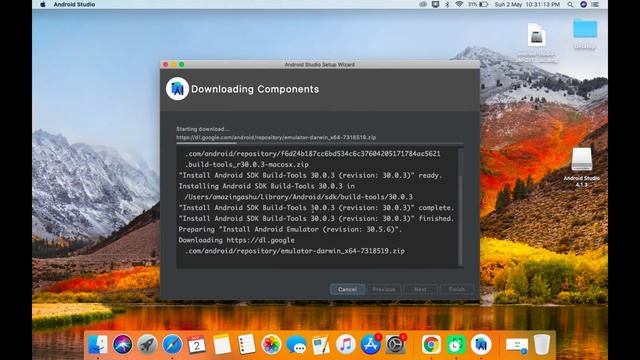Click Cancel in Setup Wizard
640x360 pixels.
[347, 289]
